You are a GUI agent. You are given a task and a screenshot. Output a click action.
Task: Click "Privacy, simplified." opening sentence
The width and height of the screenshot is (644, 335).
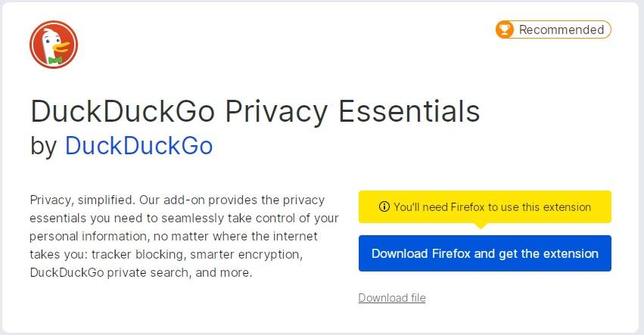tap(82, 200)
